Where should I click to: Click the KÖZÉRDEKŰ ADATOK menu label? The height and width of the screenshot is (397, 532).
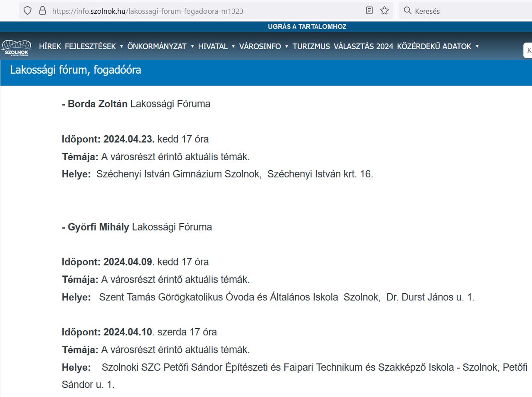(x=434, y=47)
